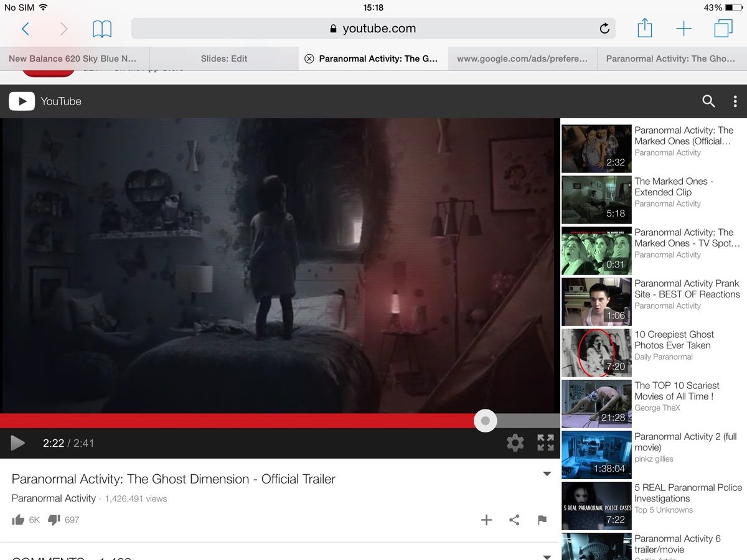
Task: Open Prank Site Best Reactions thumbnail
Action: [596, 302]
